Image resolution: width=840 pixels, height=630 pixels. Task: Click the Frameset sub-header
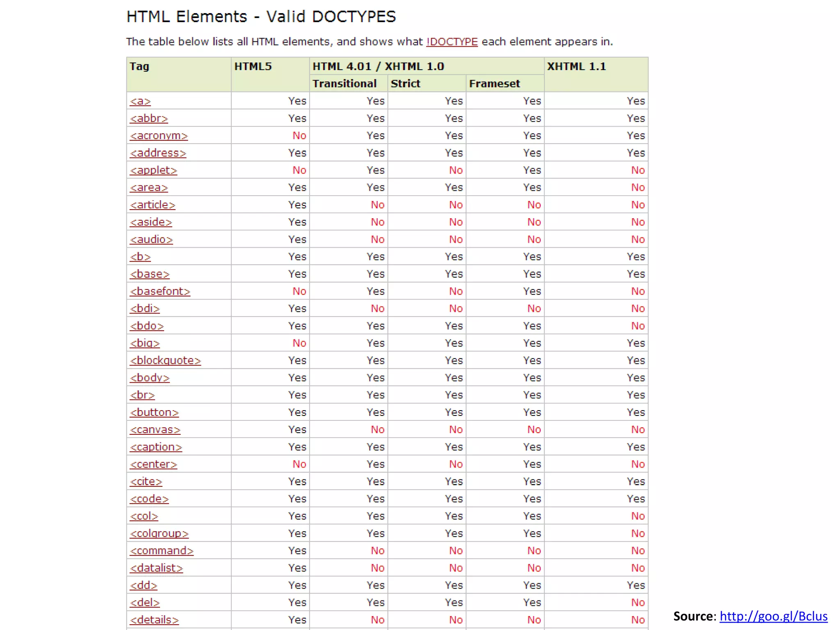click(505, 83)
